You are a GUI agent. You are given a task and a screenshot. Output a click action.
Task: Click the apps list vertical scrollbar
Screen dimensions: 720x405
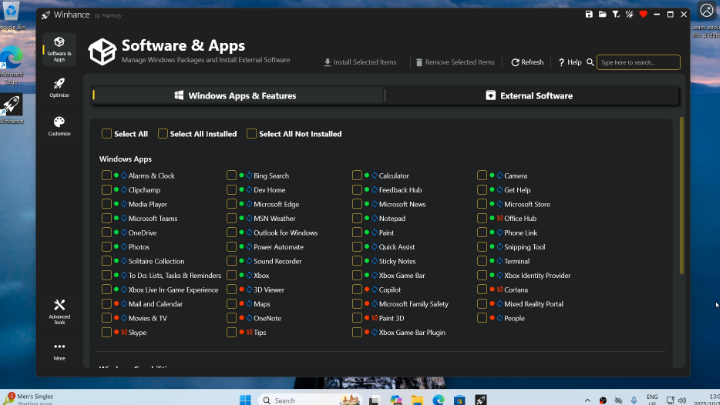[x=681, y=196]
